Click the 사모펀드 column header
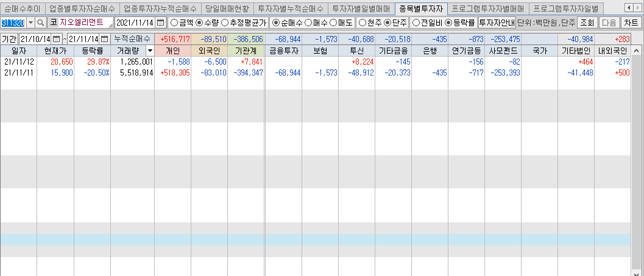The height and width of the screenshot is (276, 644). click(x=503, y=51)
